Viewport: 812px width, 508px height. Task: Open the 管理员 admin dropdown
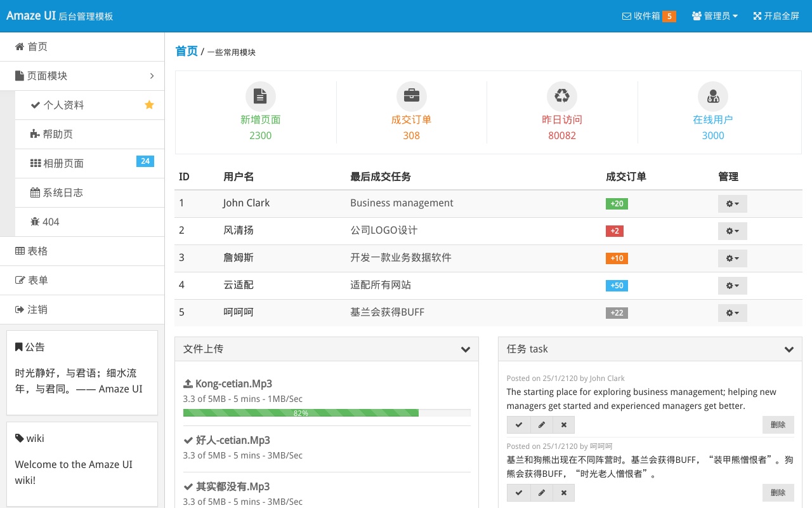(x=714, y=16)
